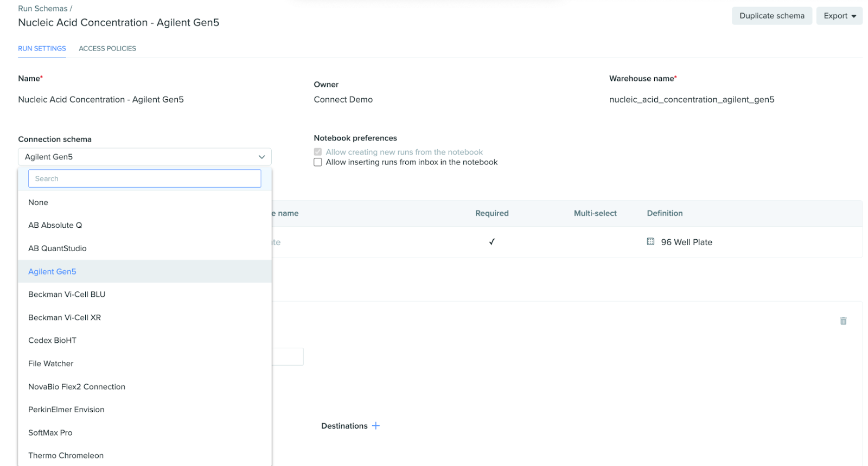
Task: Click the nucleic_acid_concentration_agilent_gen5 warehouse name
Action: 692,99
